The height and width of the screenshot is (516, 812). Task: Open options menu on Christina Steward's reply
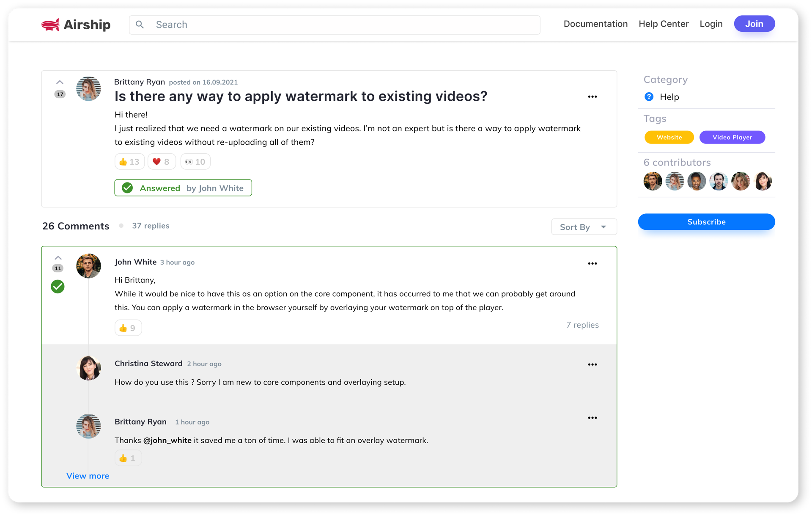592,364
